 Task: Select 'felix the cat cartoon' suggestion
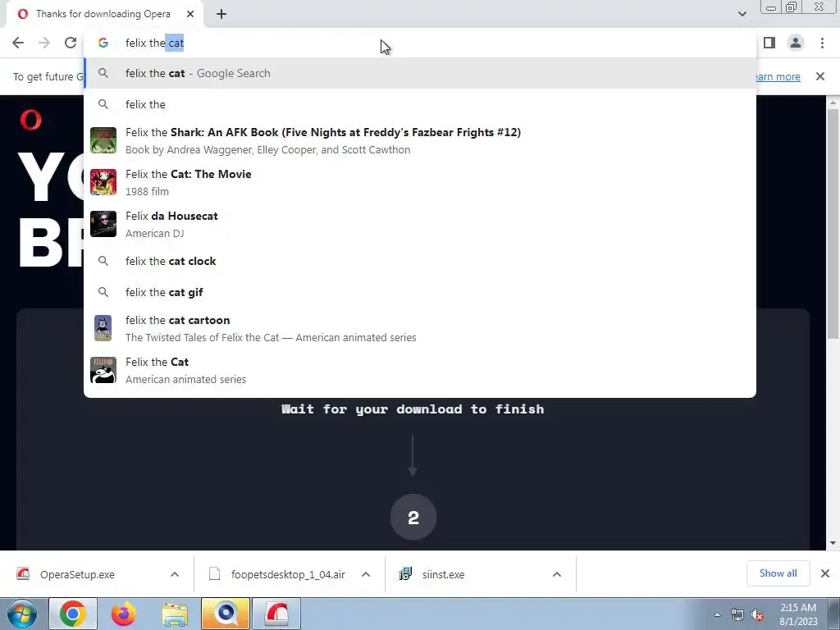pyautogui.click(x=420, y=328)
